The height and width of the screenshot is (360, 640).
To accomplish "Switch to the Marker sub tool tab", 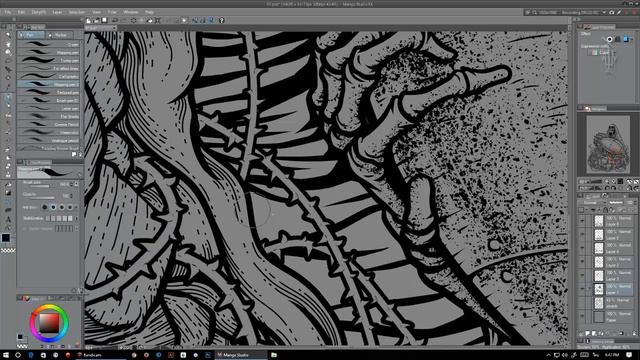I will 59,35.
